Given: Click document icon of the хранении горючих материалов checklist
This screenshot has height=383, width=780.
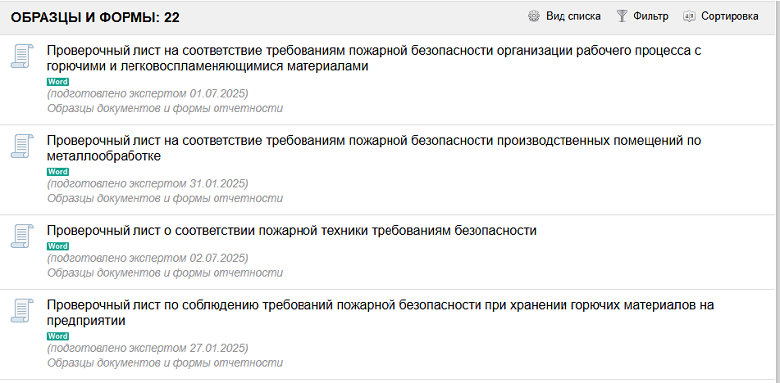Looking at the screenshot, I should (x=22, y=310).
